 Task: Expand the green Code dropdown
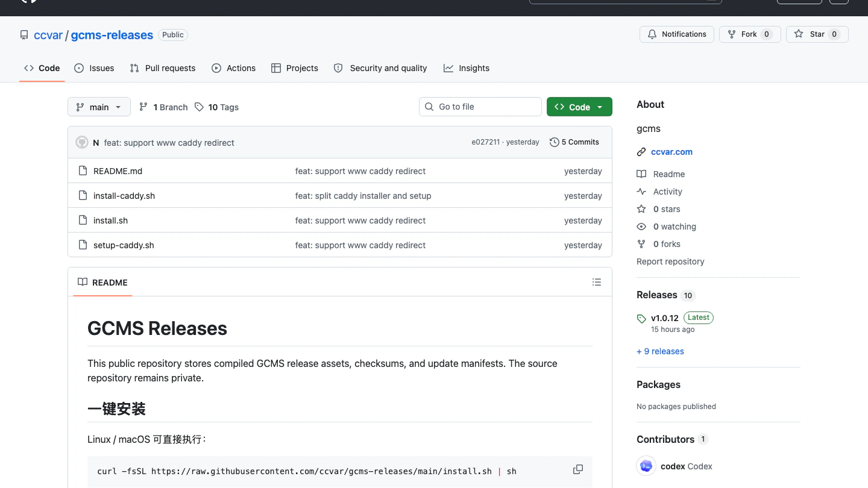579,107
